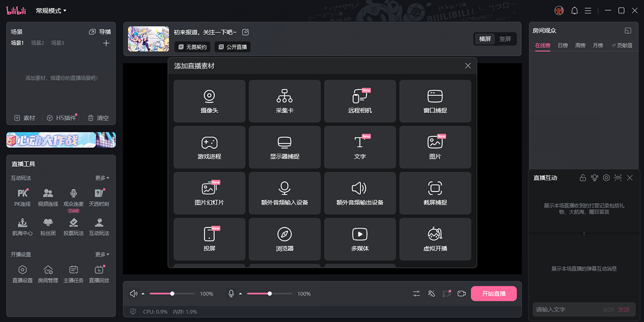Viewport: 644px width, 322px height.
Task: Open the 粉丝团 fan club tool
Action: click(x=48, y=226)
